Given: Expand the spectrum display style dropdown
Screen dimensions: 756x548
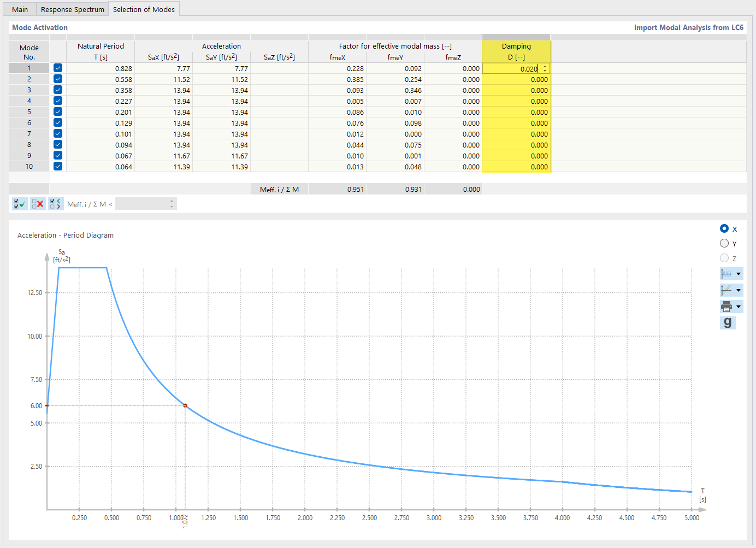Looking at the screenshot, I should [x=738, y=273].
